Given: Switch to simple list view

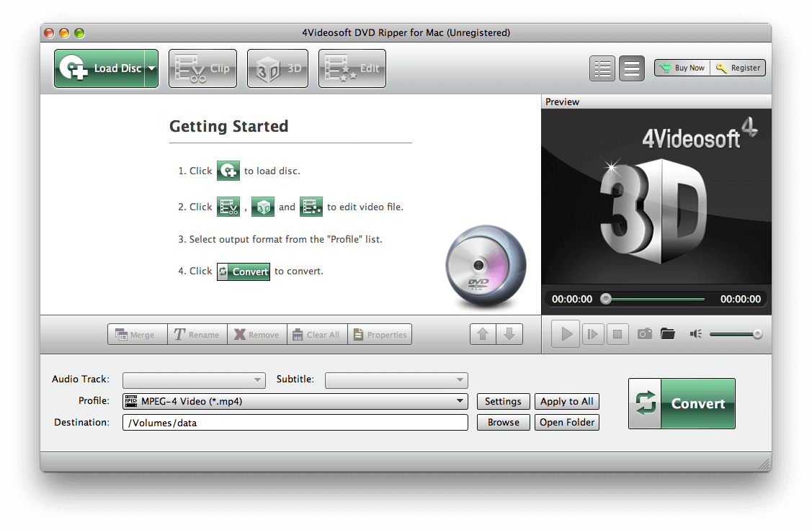Looking at the screenshot, I should click(x=632, y=68).
